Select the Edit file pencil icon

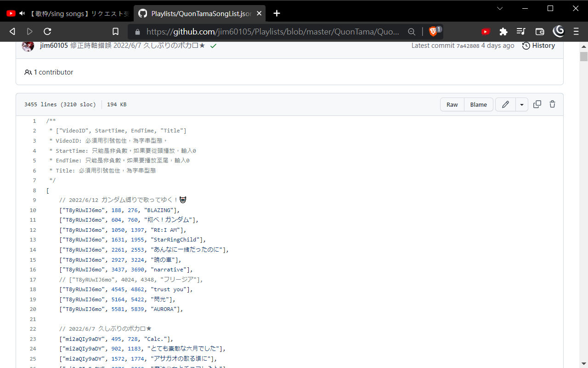click(x=505, y=104)
